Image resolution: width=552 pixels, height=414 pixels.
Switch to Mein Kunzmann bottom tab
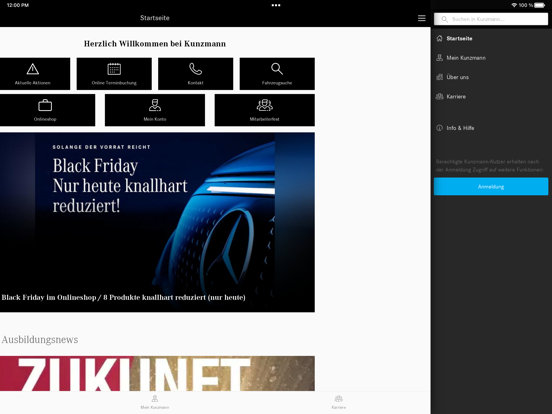155,402
